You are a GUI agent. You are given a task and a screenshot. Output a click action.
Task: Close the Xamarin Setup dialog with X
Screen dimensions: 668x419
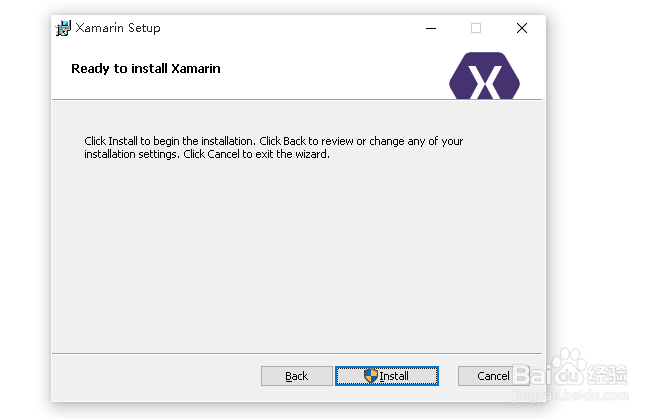pyautogui.click(x=521, y=28)
